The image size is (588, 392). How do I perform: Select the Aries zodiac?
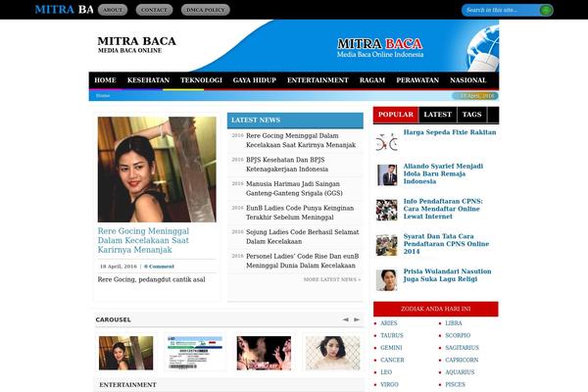[x=388, y=323]
